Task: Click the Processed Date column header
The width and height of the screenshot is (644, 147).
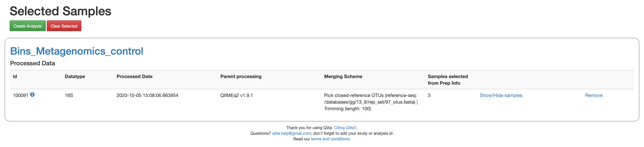Action: [134, 77]
